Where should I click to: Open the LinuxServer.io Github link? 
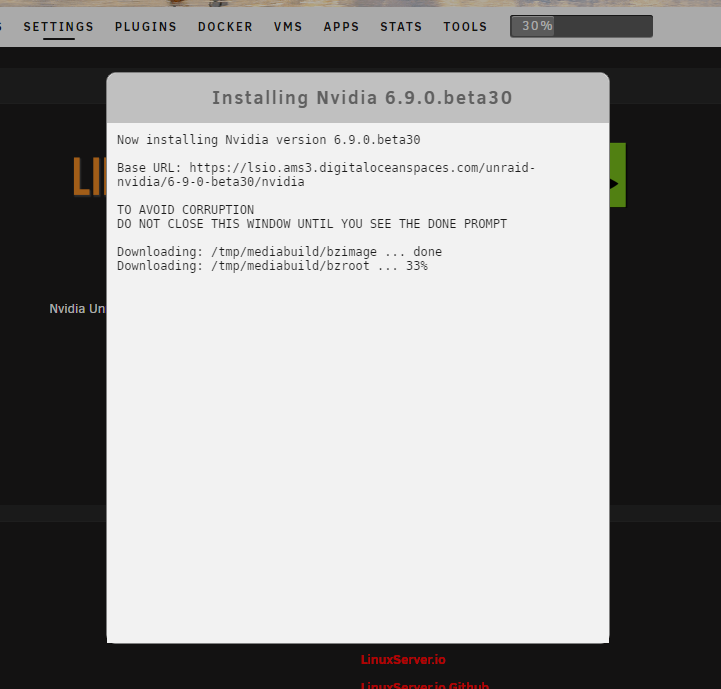point(425,685)
